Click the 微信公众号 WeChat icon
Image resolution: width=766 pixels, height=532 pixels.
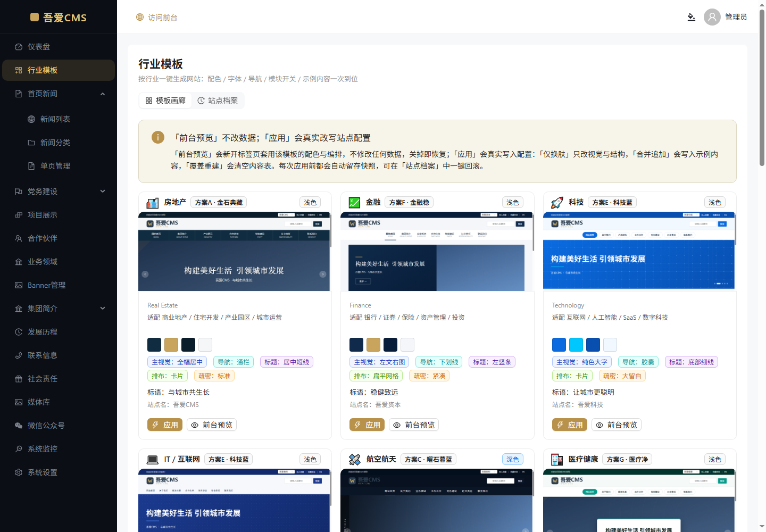[19, 426]
